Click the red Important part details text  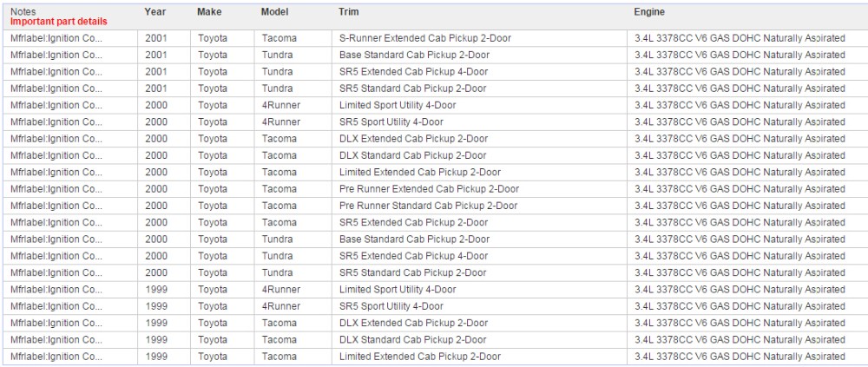pyautogui.click(x=58, y=22)
